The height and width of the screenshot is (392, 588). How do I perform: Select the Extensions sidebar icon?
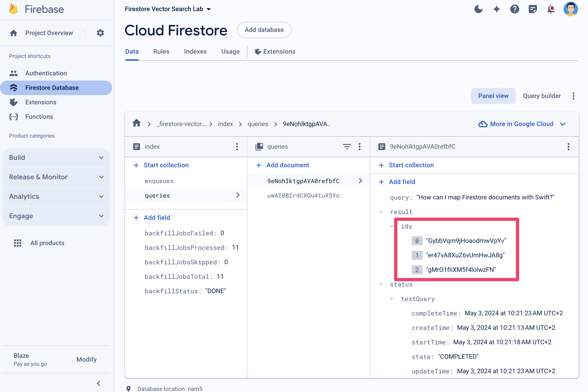coord(14,102)
